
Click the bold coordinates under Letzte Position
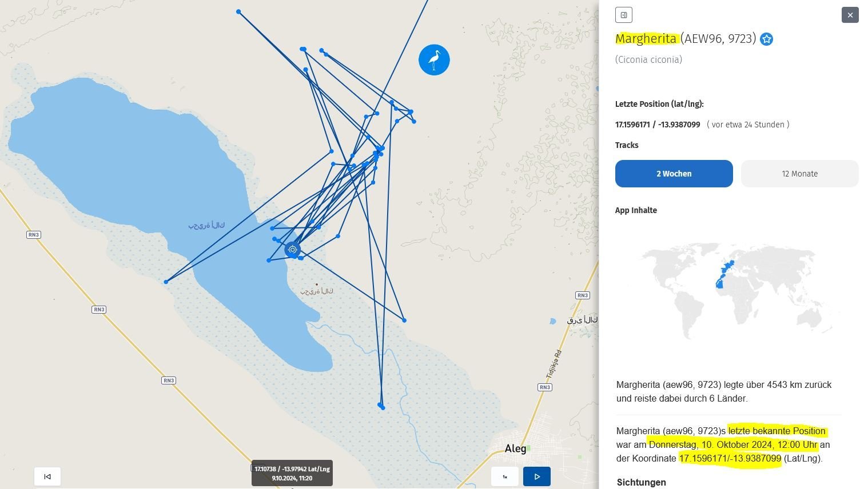(658, 125)
